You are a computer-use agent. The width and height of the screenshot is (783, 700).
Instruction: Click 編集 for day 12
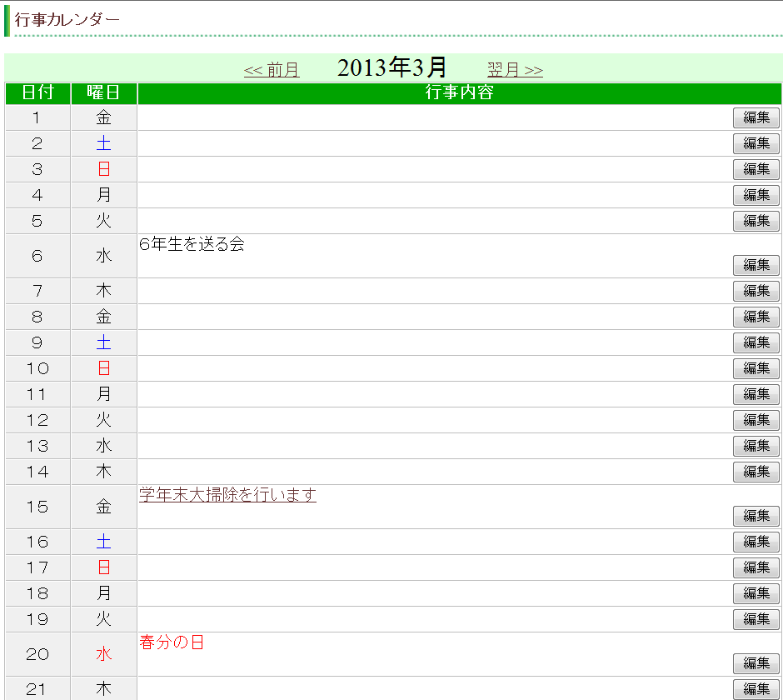756,420
